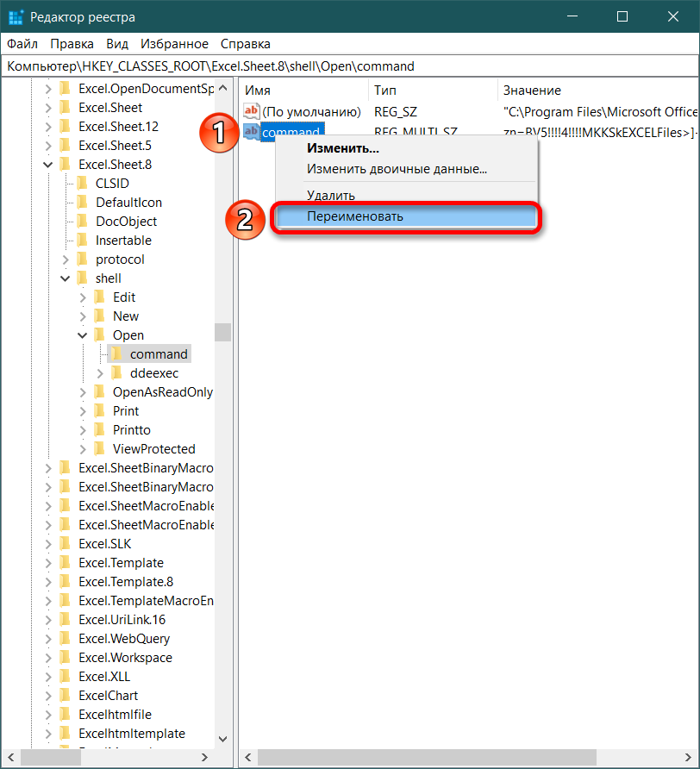Select the CLSID folder icon
Viewport: 700px width, 769px height.
(82, 183)
